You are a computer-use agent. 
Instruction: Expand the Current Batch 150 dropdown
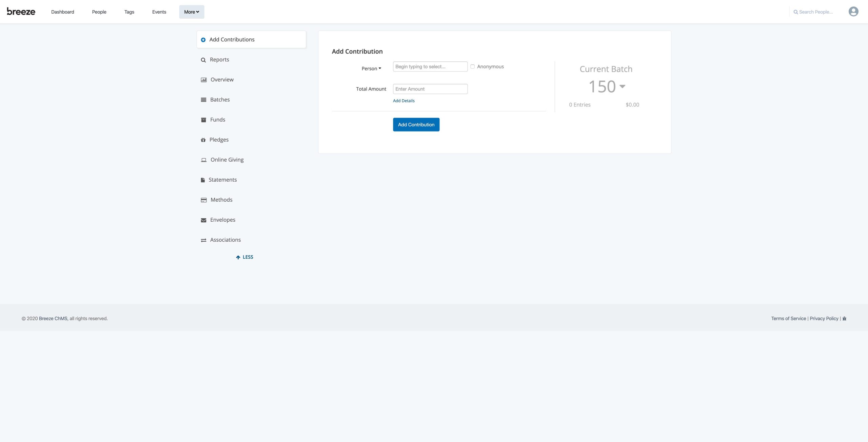click(622, 86)
